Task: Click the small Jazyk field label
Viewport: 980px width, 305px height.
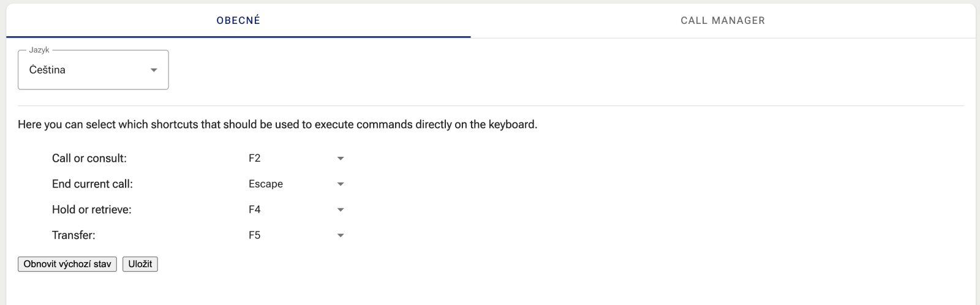Action: coord(39,50)
